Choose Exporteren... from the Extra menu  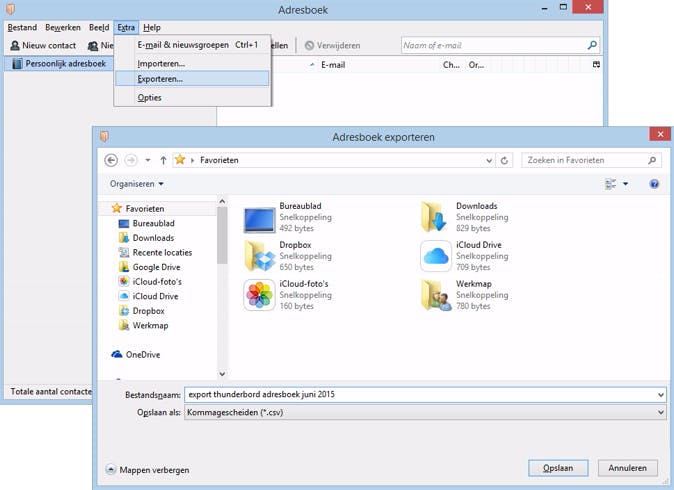pos(192,79)
